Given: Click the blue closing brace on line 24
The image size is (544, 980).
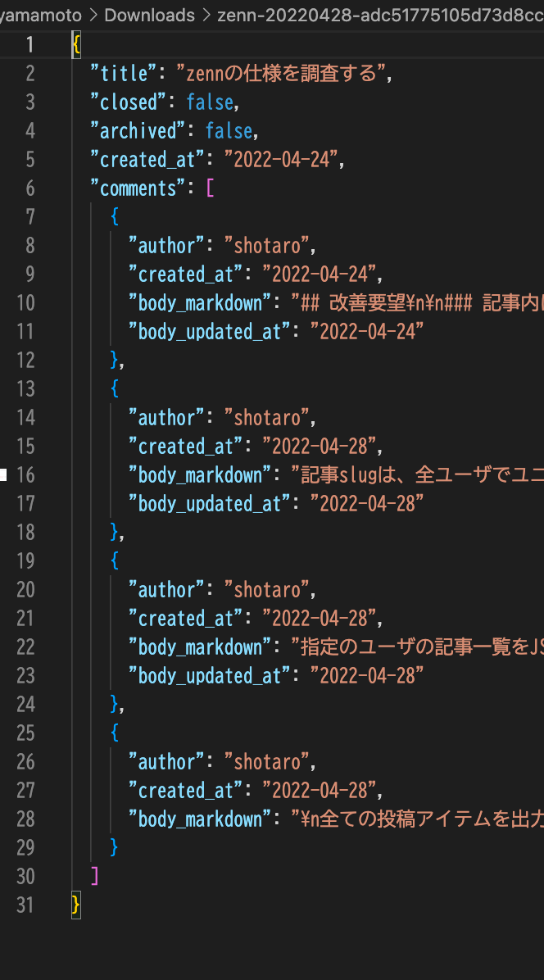Looking at the screenshot, I should 115,705.
